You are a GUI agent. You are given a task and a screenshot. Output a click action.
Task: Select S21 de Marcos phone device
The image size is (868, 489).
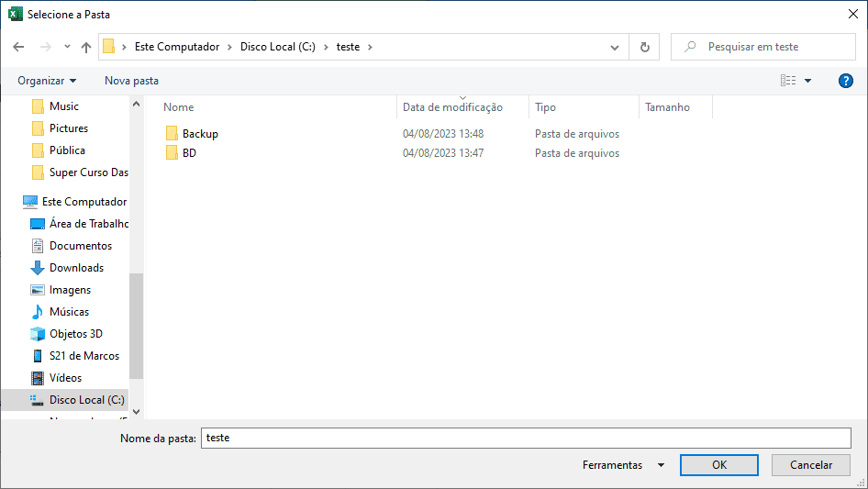click(x=83, y=356)
